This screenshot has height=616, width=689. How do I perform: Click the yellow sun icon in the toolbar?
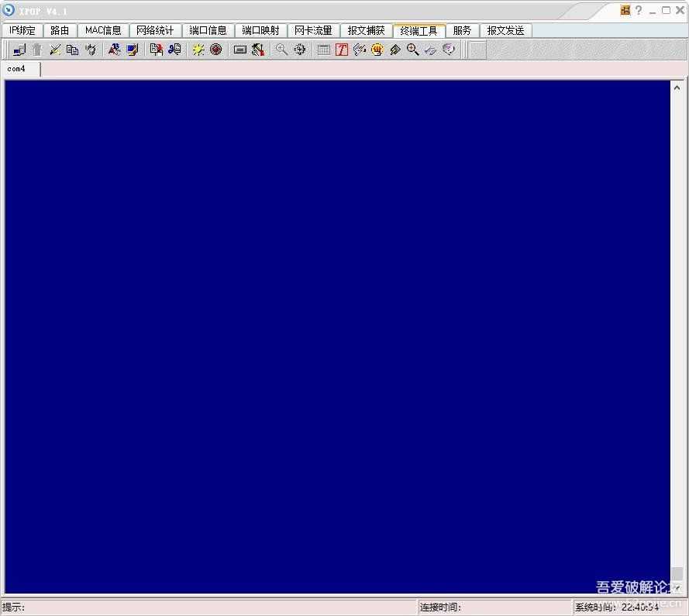[198, 50]
